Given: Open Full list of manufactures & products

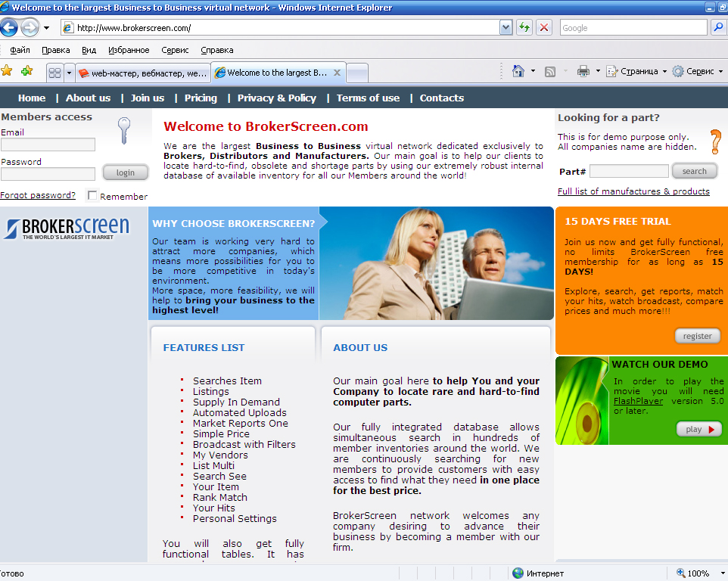Looking at the screenshot, I should pos(633,191).
